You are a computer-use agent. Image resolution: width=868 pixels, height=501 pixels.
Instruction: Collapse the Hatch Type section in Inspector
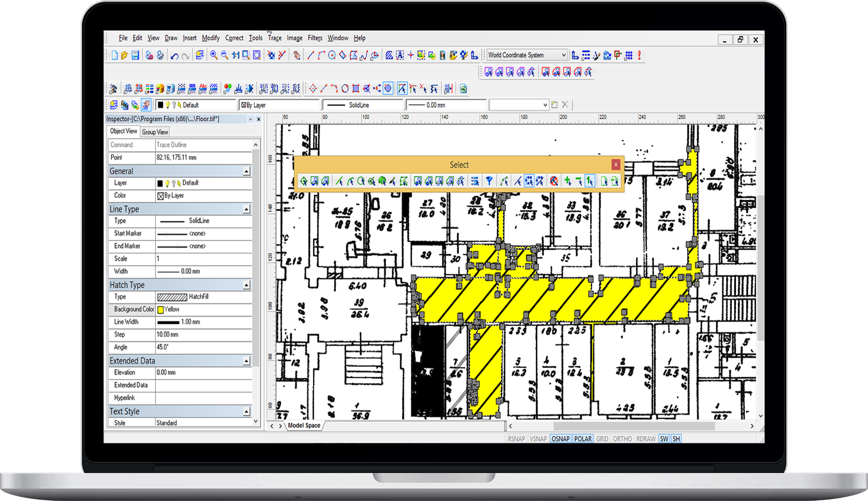point(247,285)
